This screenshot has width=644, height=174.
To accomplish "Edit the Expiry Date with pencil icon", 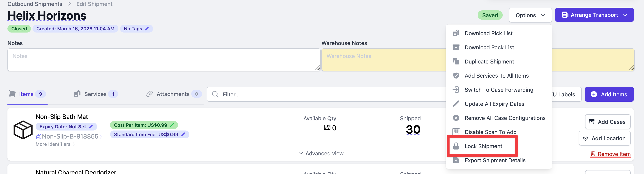I will 91,127.
